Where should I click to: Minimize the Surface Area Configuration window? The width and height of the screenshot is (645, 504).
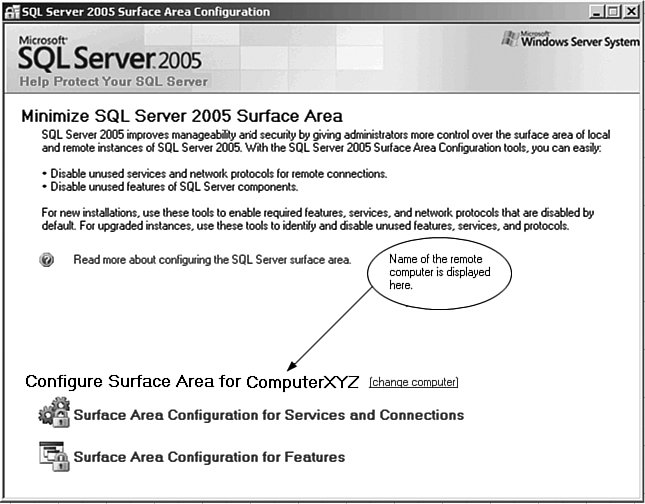coord(596,12)
